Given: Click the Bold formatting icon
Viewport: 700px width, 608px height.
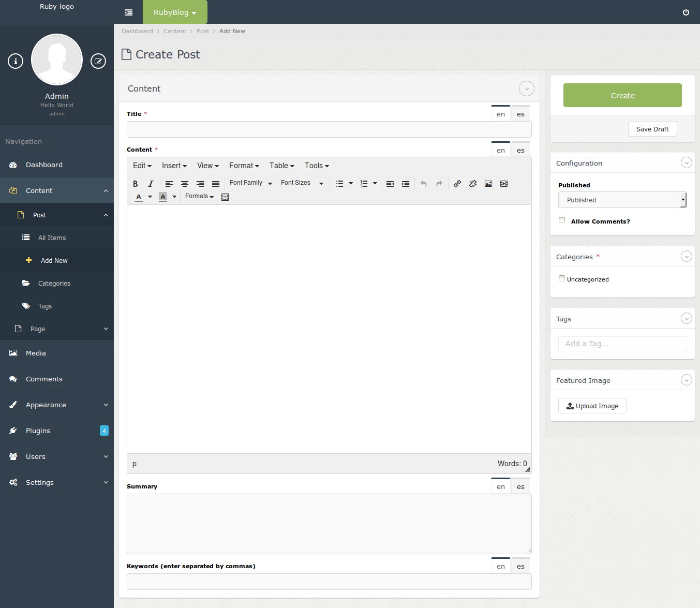Looking at the screenshot, I should (x=136, y=184).
